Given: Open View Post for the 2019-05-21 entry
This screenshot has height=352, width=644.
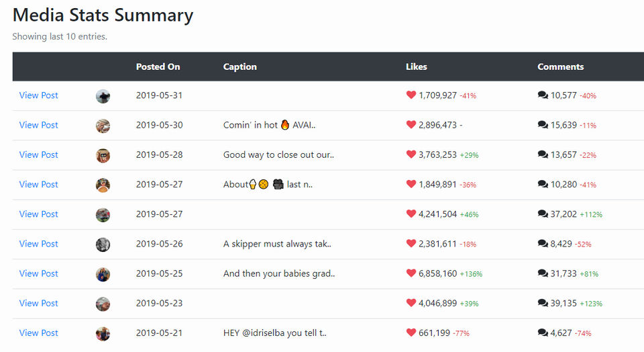Looking at the screenshot, I should point(39,333).
